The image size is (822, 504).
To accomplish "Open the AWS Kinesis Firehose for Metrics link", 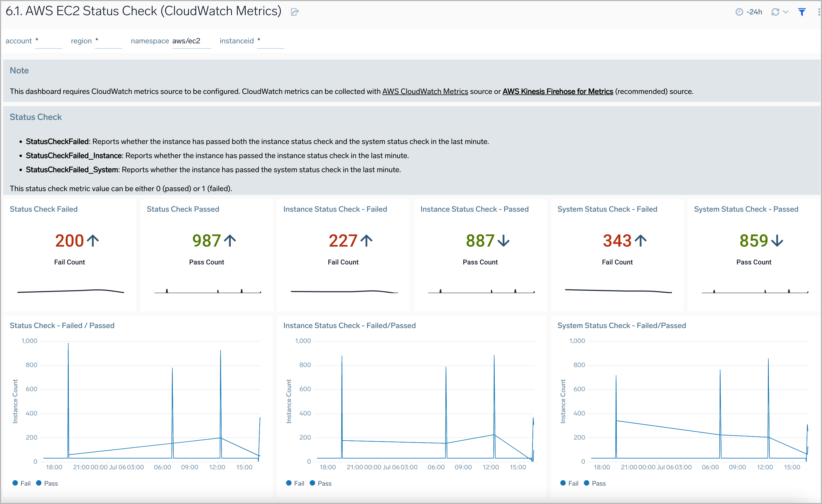I will click(x=558, y=91).
